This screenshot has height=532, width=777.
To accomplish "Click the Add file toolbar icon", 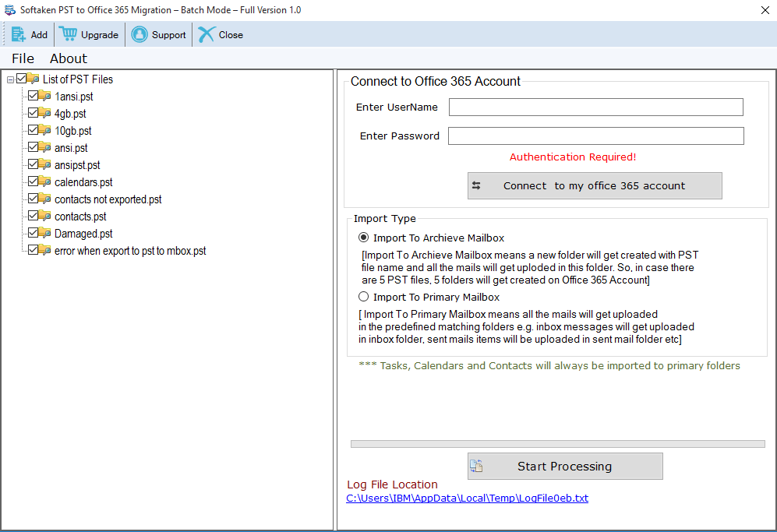I will coord(18,35).
